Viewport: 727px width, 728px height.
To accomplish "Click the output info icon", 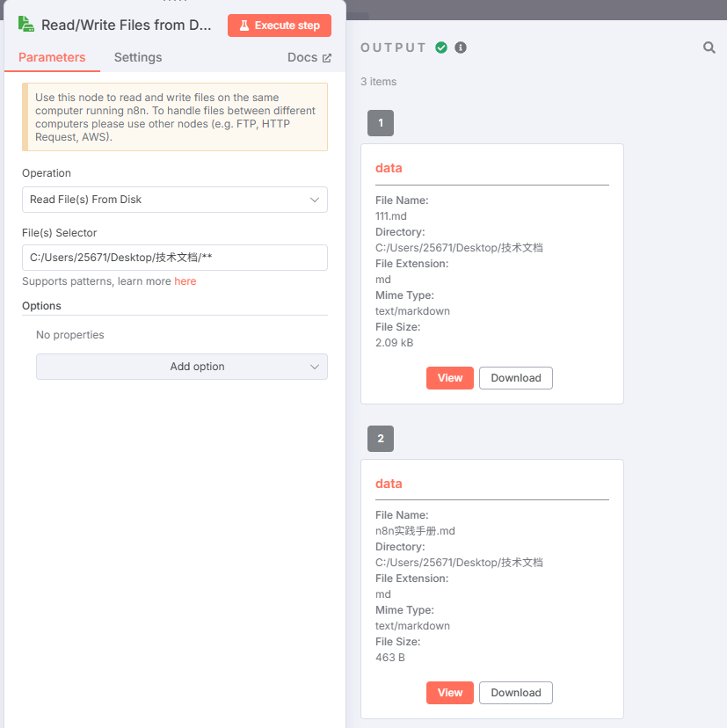I will tap(461, 47).
